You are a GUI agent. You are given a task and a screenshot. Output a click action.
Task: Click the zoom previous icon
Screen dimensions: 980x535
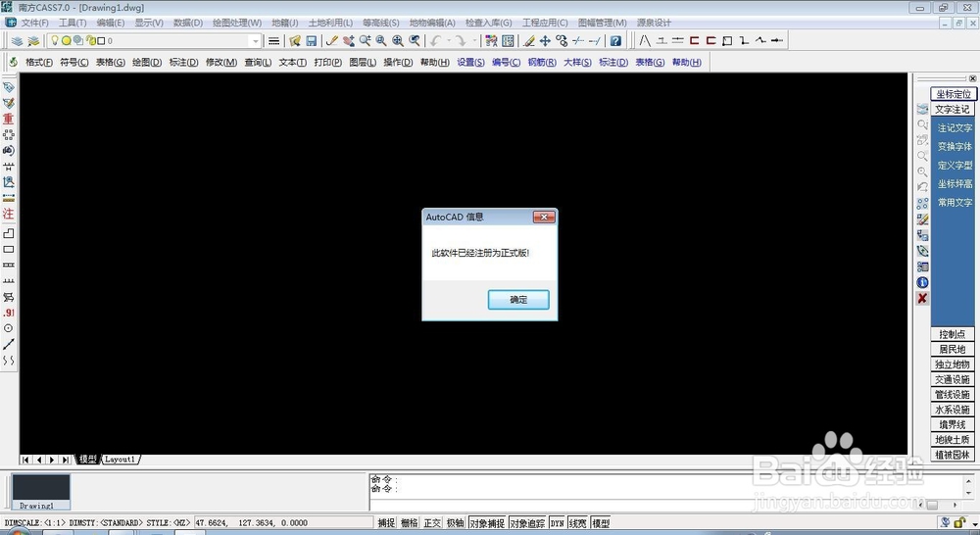[414, 40]
